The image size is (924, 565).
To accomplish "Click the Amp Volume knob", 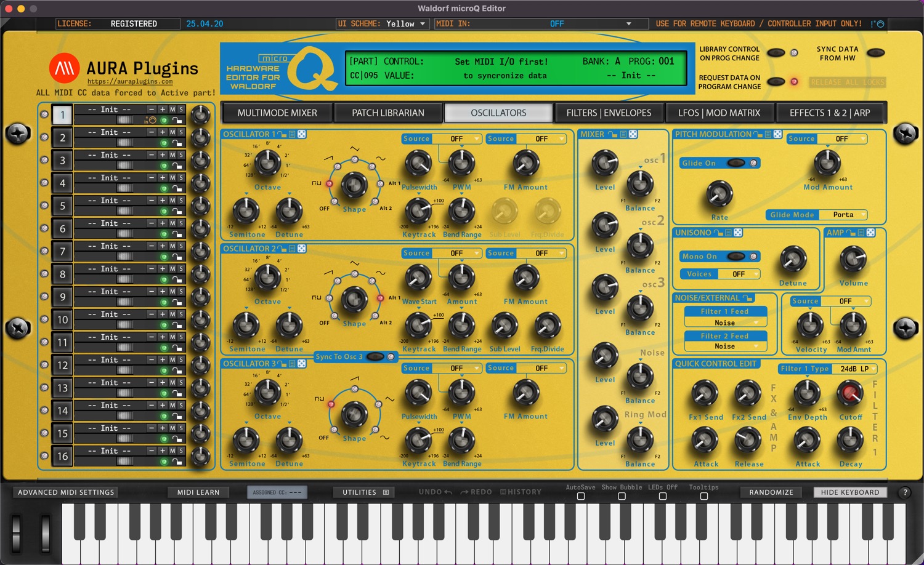I will tap(853, 259).
